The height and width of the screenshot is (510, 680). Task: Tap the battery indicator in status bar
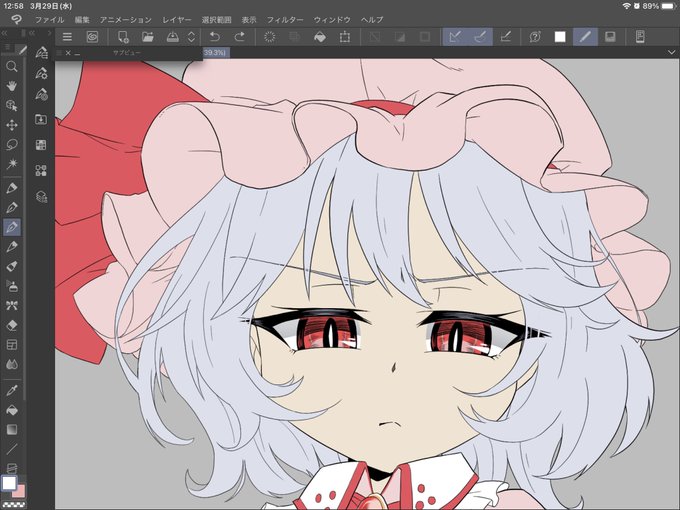669,6
